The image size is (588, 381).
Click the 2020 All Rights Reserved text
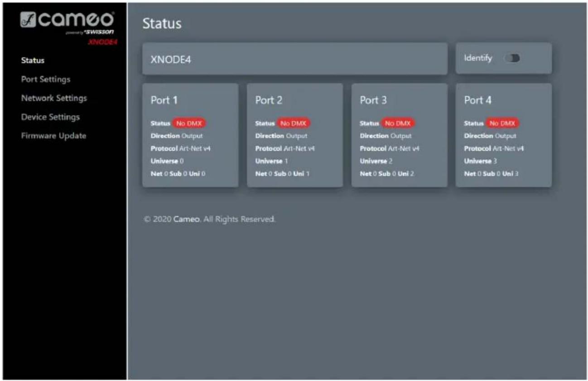pos(209,219)
